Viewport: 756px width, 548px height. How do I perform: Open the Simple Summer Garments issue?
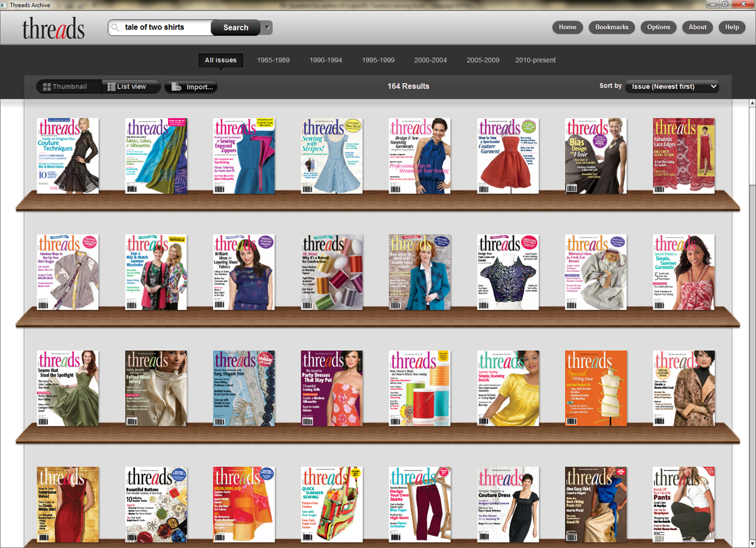point(684,272)
